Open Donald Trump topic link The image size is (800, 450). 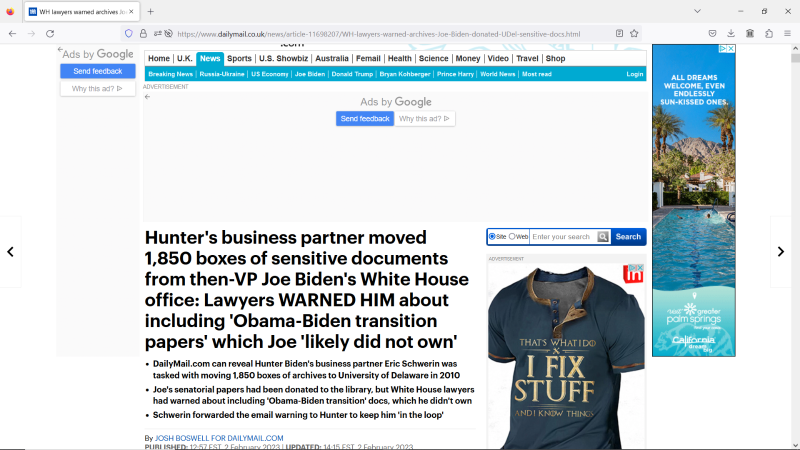[352, 74]
